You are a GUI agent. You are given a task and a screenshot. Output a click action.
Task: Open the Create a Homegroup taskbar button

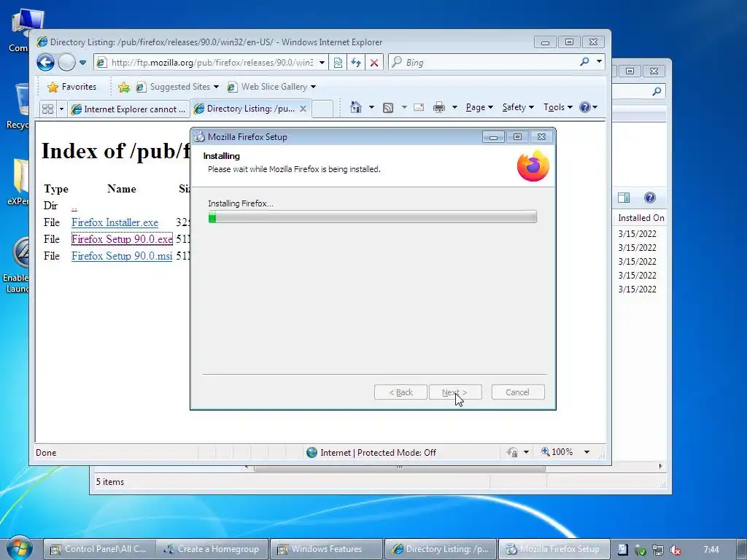click(212, 549)
